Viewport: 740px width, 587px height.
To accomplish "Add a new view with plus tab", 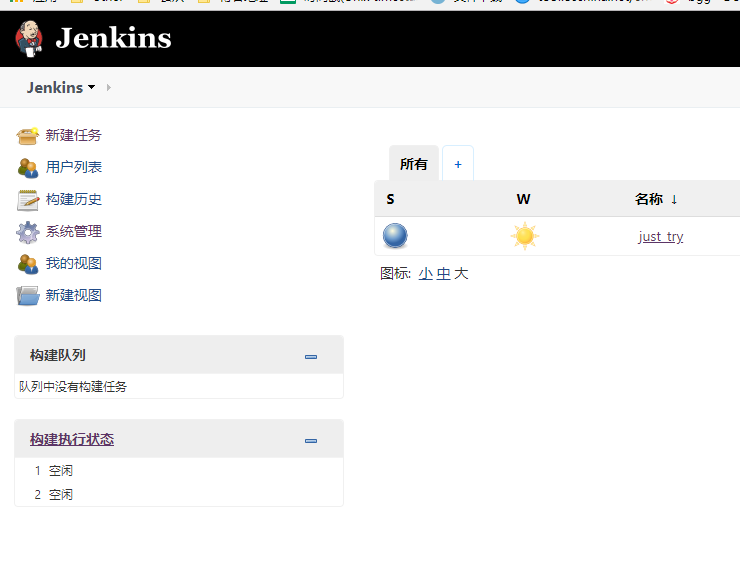I will coord(458,164).
